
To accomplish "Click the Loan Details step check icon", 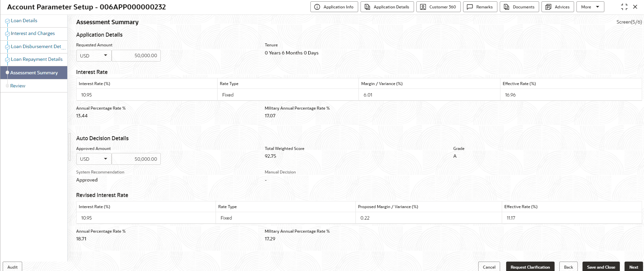I will (x=7, y=21).
